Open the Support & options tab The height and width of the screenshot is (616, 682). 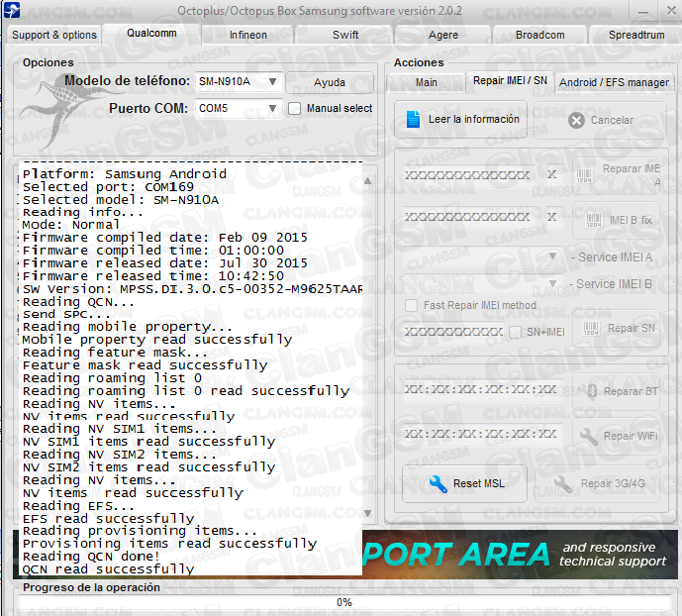54,35
